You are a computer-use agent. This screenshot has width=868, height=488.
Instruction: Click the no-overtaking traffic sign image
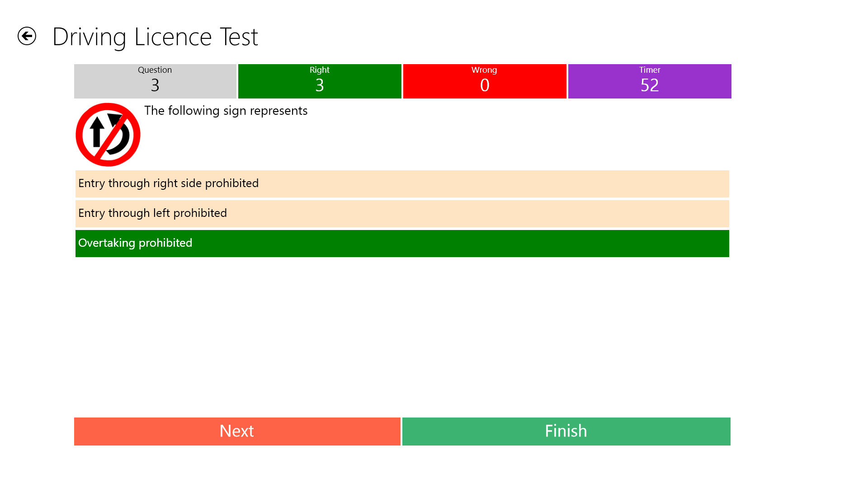click(x=108, y=134)
